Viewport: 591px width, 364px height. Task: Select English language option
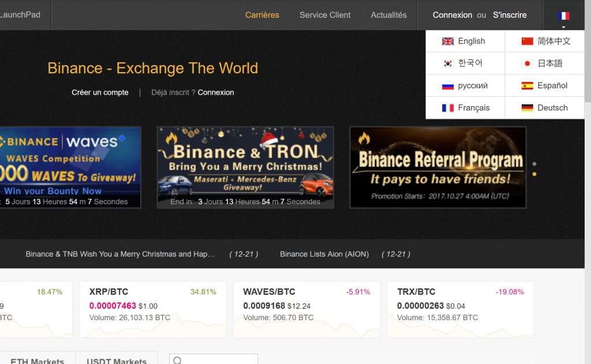[x=465, y=41]
